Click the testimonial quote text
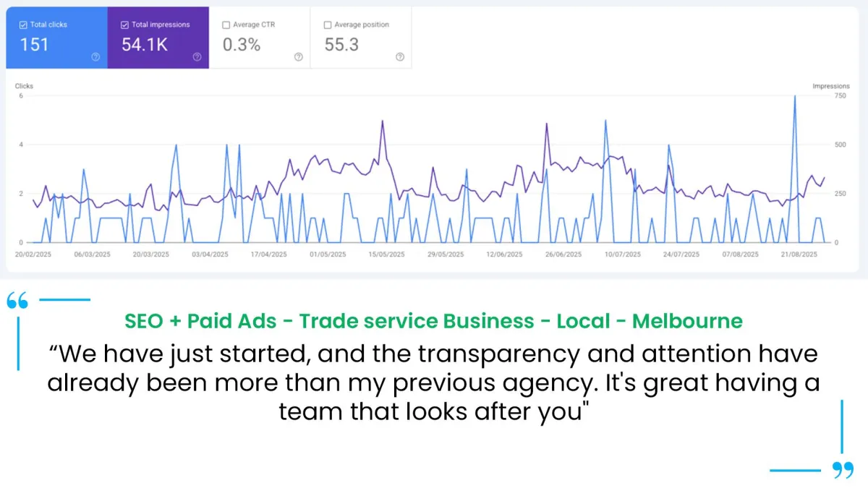The height and width of the screenshot is (488, 868). (433, 382)
